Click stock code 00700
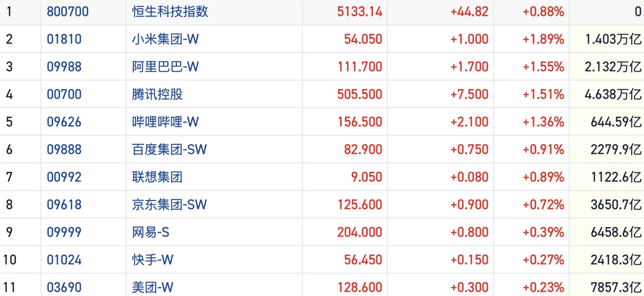644x296 pixels. coord(64,94)
